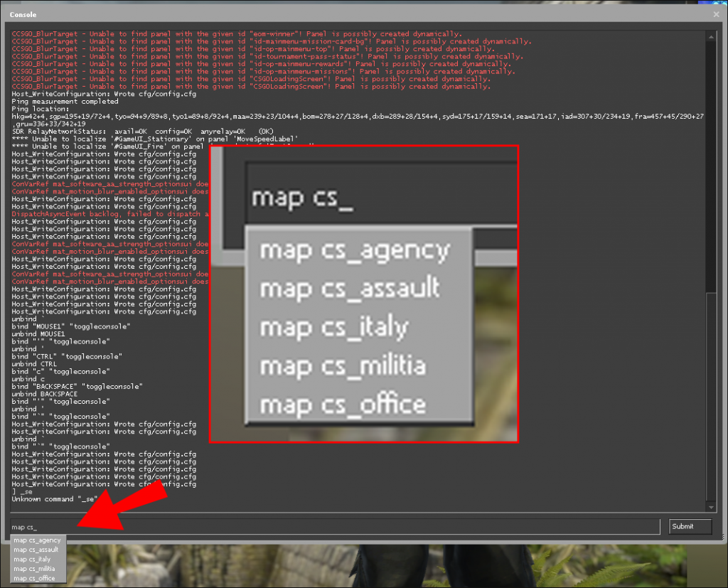
Task: Click the scrollbar up arrow
Action: click(x=712, y=36)
